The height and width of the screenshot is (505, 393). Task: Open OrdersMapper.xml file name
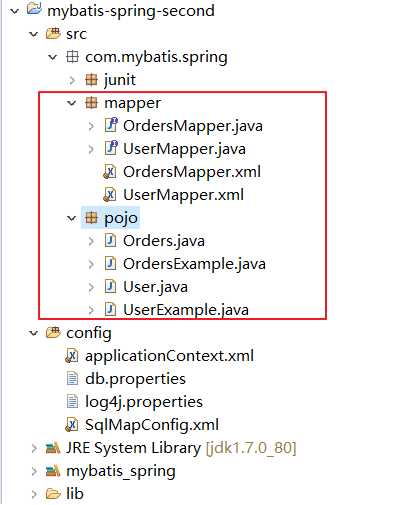click(x=192, y=172)
